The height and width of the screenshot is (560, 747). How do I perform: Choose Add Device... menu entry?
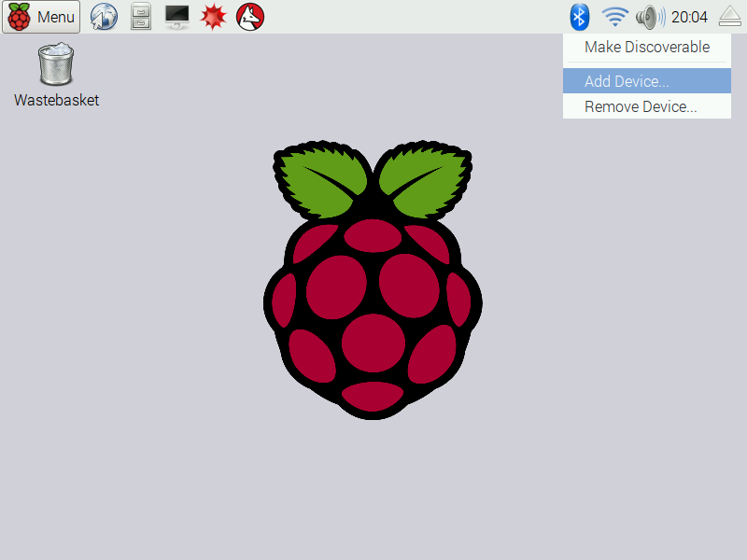(x=647, y=81)
